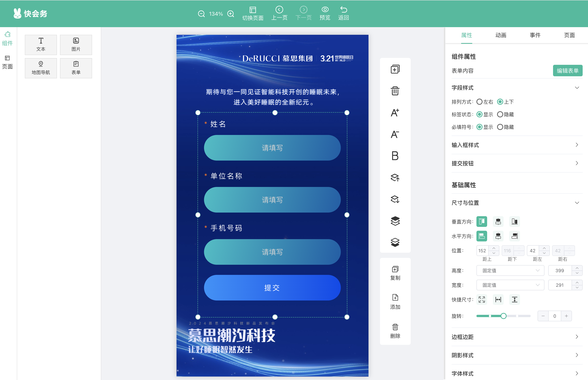
Task: Open the 宽度 固定值 dropdown
Action: pyautogui.click(x=510, y=285)
